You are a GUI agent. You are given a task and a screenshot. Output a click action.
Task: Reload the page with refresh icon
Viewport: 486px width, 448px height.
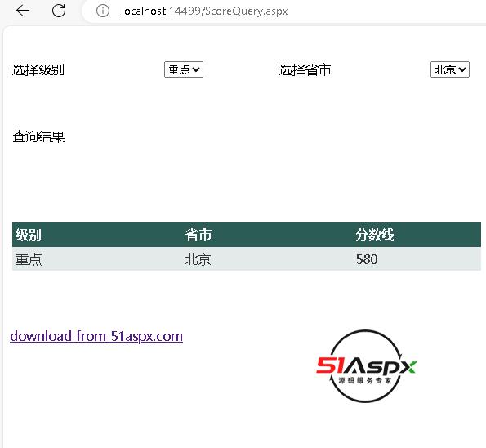[x=59, y=11]
